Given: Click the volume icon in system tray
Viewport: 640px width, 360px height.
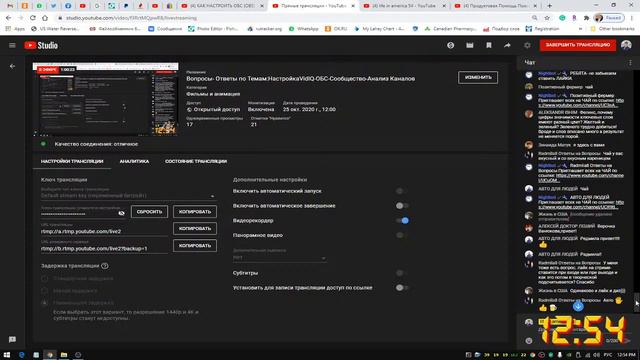Looking at the screenshot, I should (596, 355).
